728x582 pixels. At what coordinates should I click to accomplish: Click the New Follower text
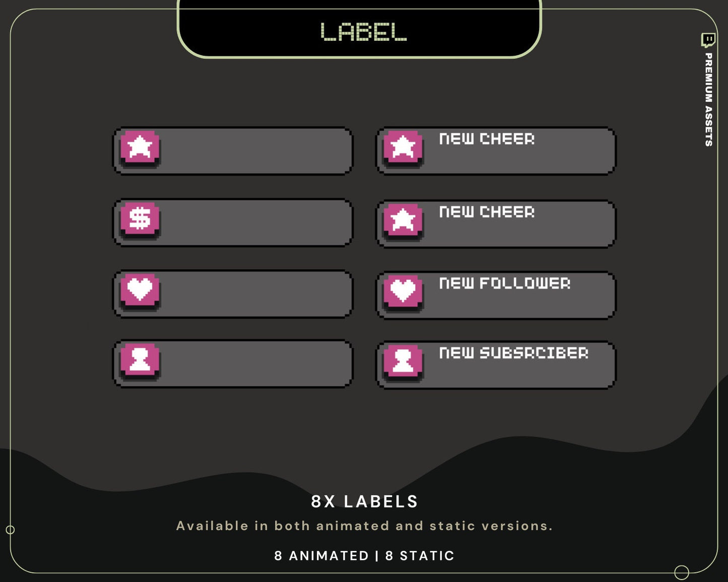tap(504, 283)
